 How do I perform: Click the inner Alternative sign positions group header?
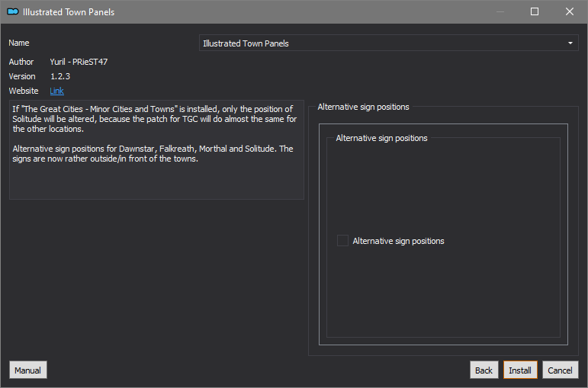point(381,138)
